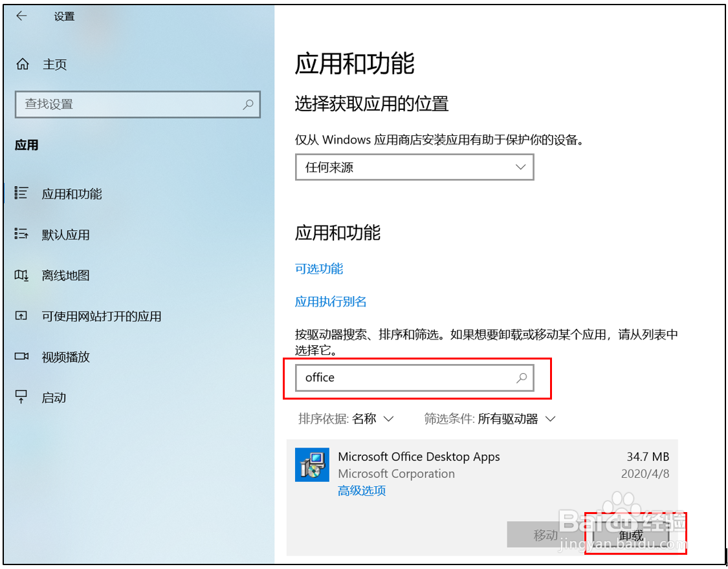Click the 离线地图 map icon
Screen dimensions: 728x569
[21, 275]
